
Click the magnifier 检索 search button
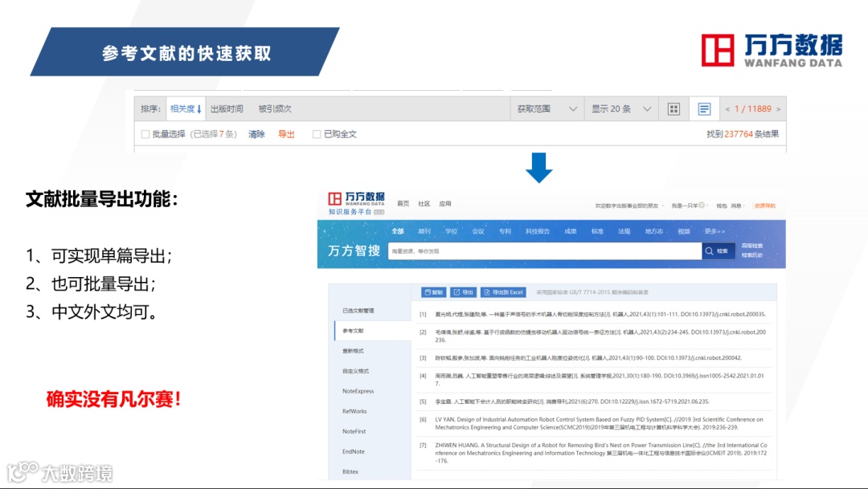coord(718,251)
